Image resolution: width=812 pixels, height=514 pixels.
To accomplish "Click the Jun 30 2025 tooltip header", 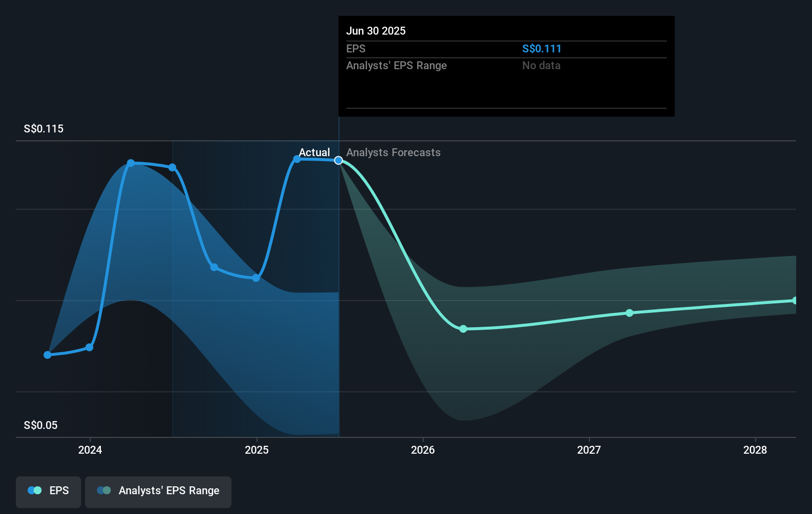I will pos(376,31).
